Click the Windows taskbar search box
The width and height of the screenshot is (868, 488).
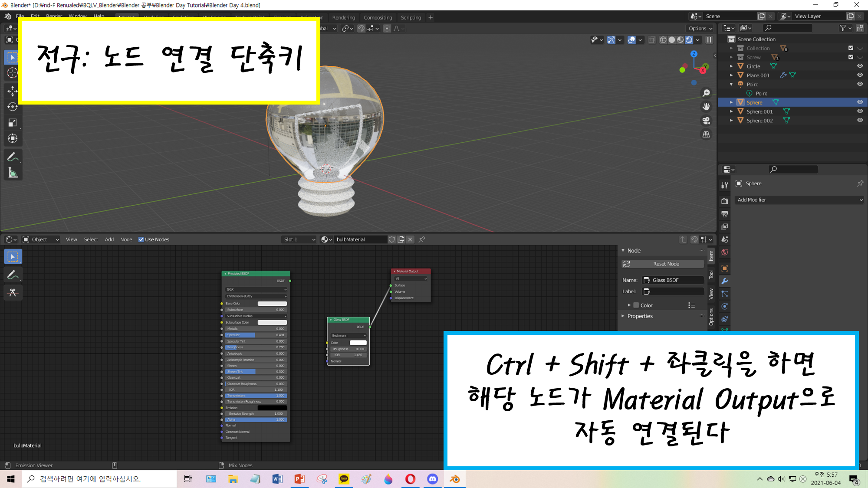coord(100,479)
